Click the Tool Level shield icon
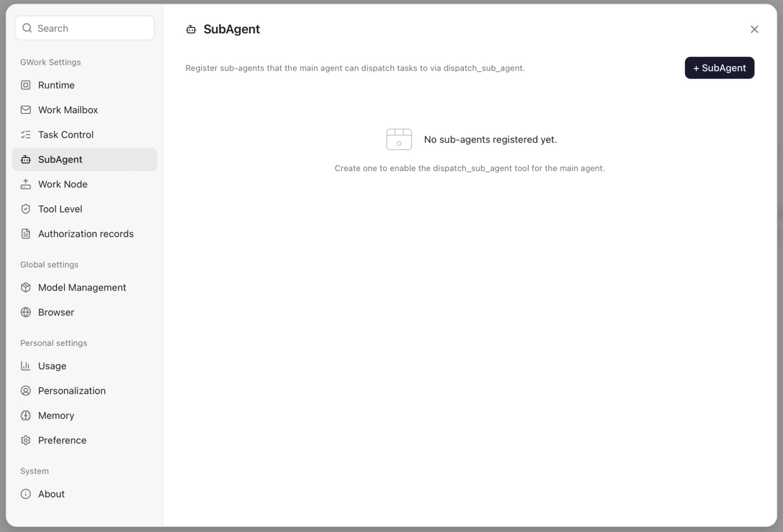 [x=26, y=209]
